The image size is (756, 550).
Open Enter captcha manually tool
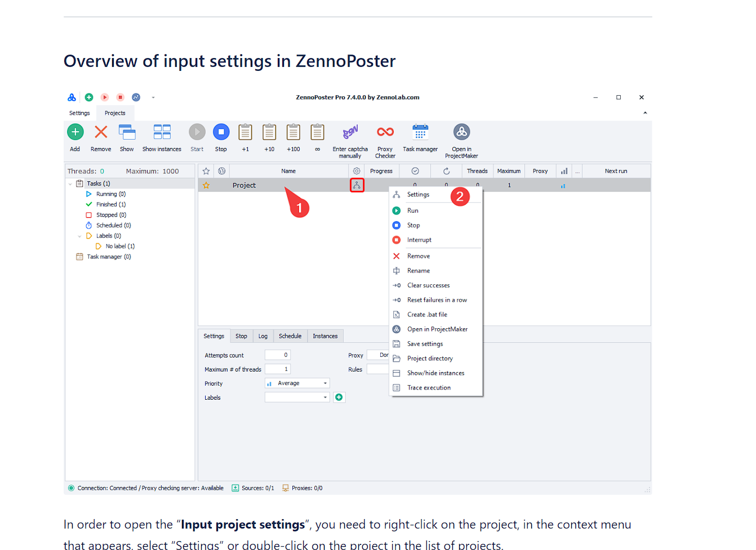point(350,141)
